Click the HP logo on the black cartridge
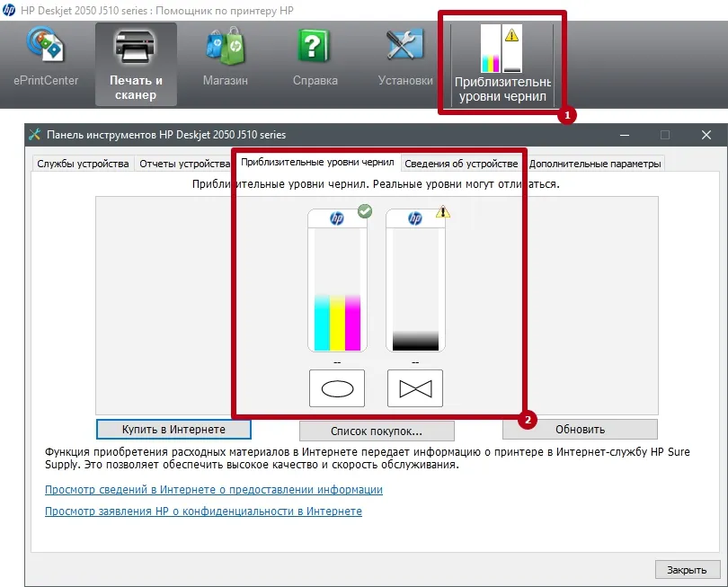This screenshot has width=728, height=587. [415, 218]
